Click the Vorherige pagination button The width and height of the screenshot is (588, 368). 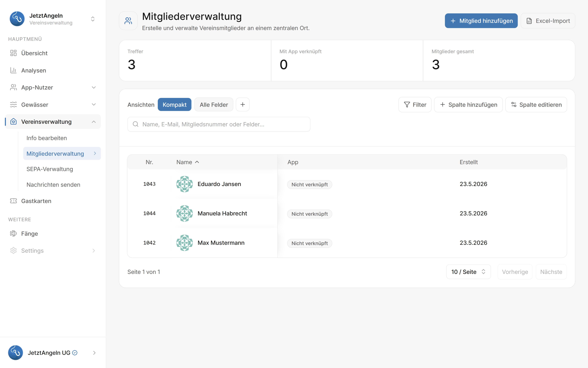pos(515,272)
